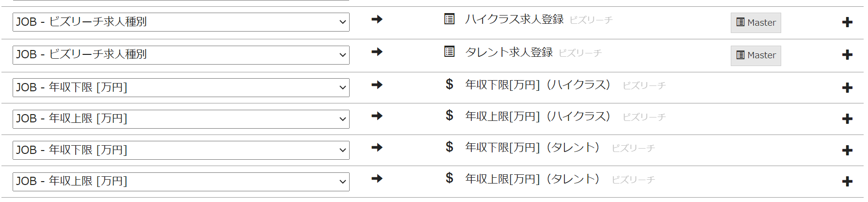Click plus icon for 年収下限[万円]（ハイクラス）row

pos(847,88)
